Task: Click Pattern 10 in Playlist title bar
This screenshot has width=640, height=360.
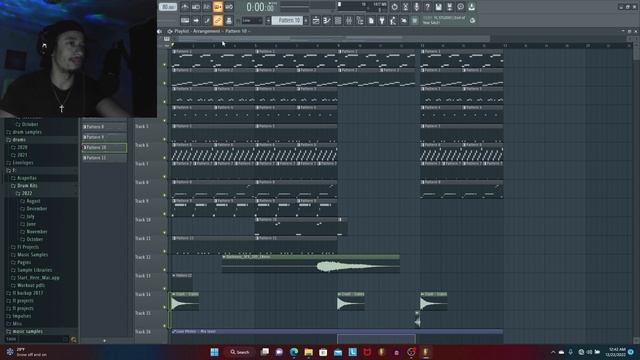Action: [x=236, y=31]
